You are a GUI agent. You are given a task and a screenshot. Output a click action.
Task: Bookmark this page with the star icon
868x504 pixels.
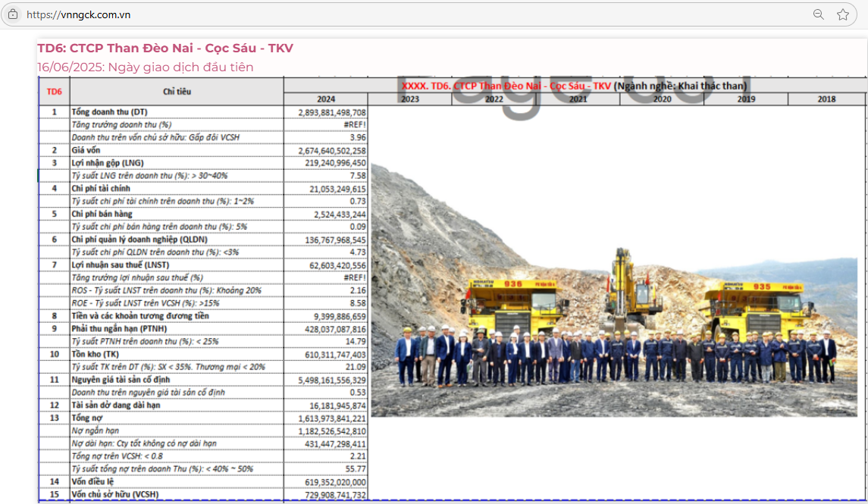point(842,14)
